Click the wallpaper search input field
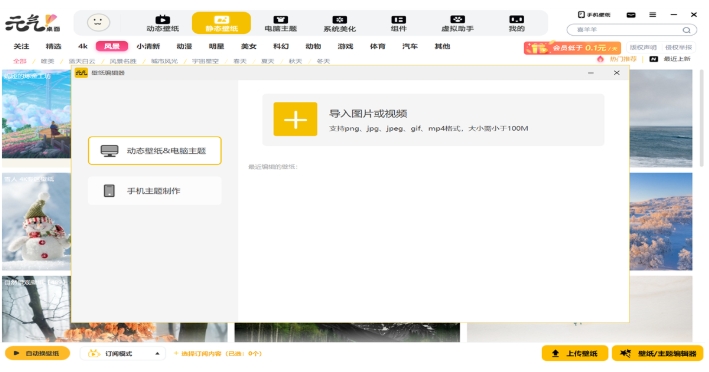This screenshot has height=372, width=709. [x=631, y=30]
